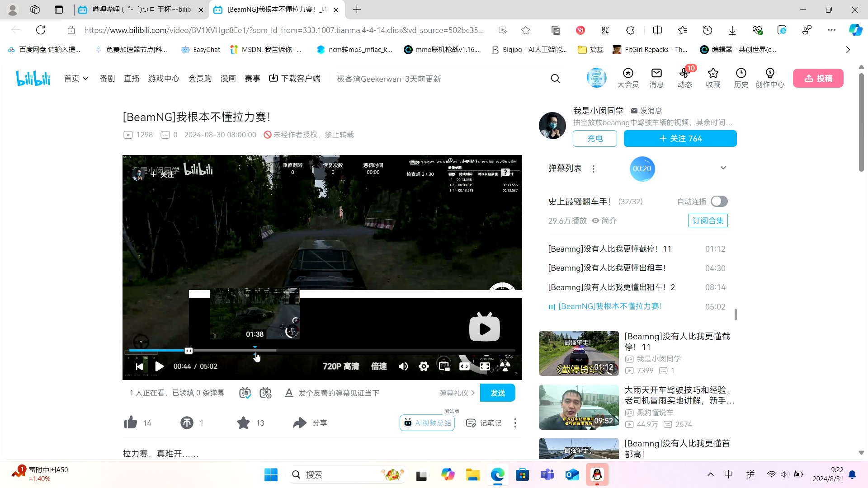Open 直播 navigation item
Screen dimensions: 868x488
click(x=132, y=79)
